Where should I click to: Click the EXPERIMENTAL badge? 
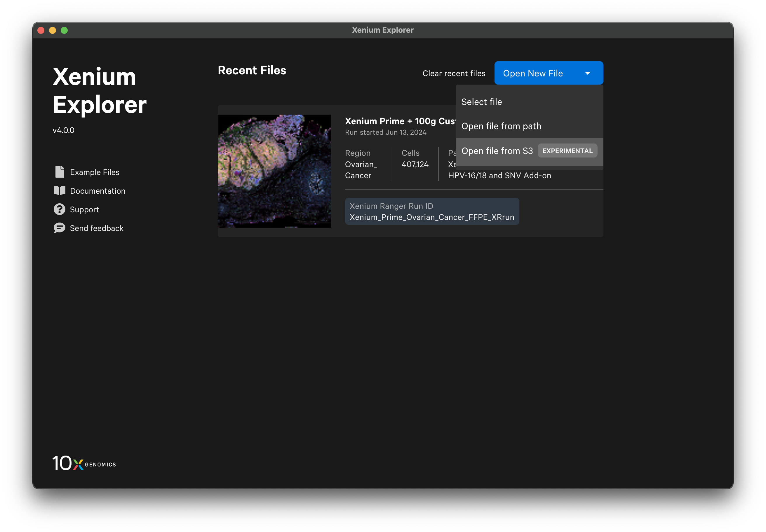coord(567,151)
